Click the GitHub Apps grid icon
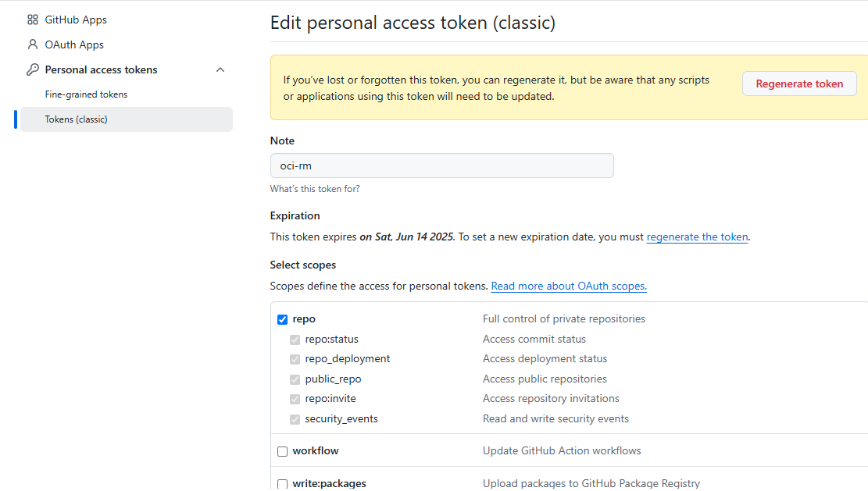This screenshot has height=491, width=868. click(x=33, y=20)
